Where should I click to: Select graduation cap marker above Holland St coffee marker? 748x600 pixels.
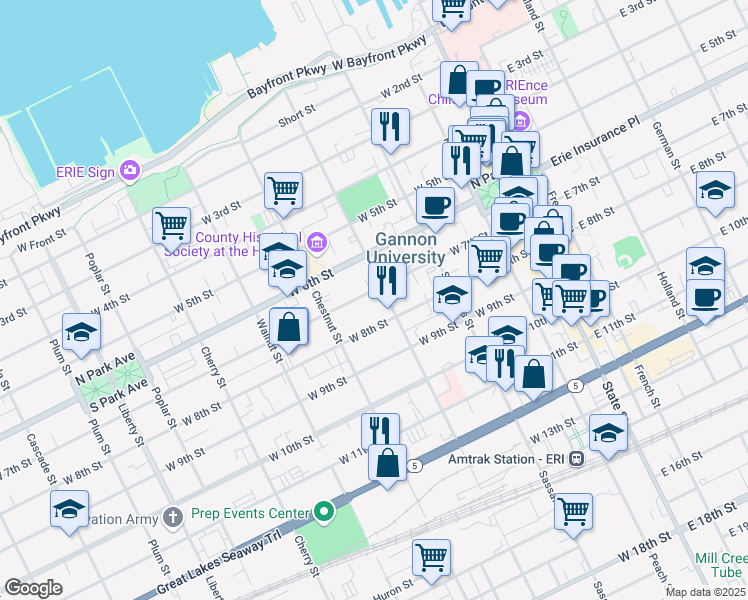706,263
